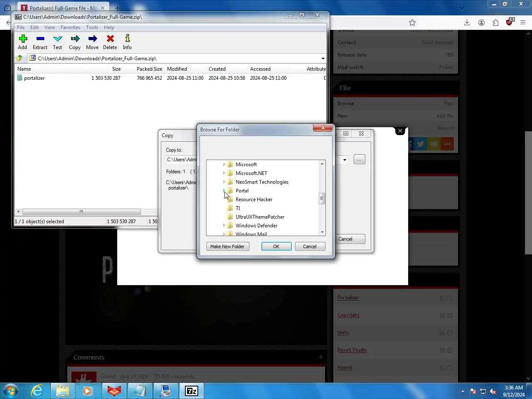This screenshot has height=399, width=532.
Task: Close the Portalizer browser tab
Action: (102, 8)
